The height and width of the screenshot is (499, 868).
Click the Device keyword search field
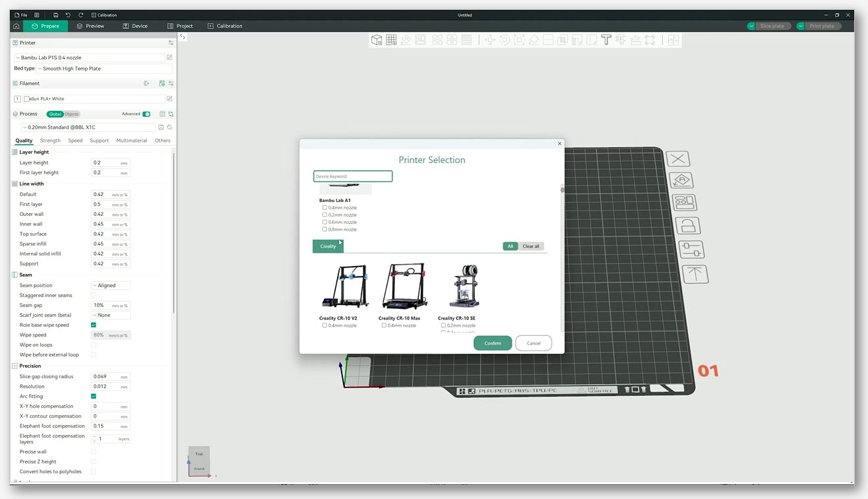(x=353, y=176)
